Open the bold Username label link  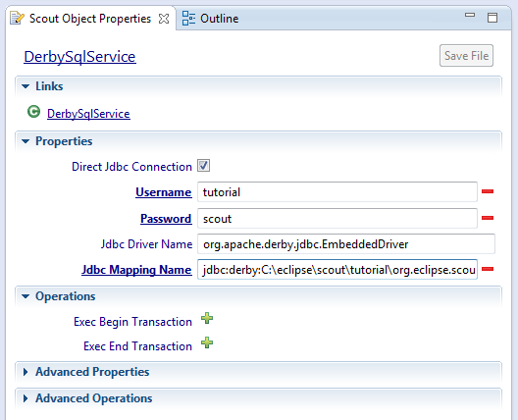pos(164,192)
